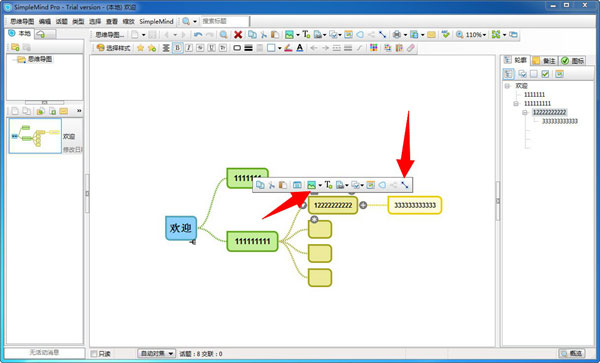The width and height of the screenshot is (600, 363).
Task: Click the add image icon in main toolbar
Action: tap(289, 35)
